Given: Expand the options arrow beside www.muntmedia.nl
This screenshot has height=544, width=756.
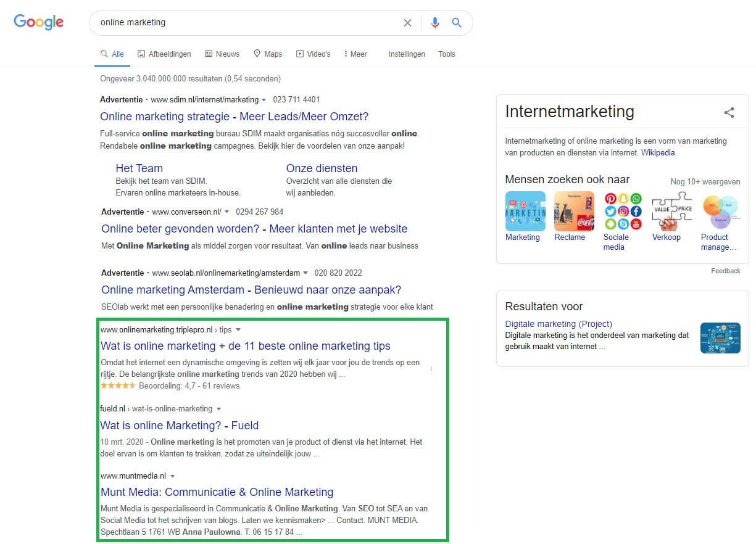Looking at the screenshot, I should click(172, 476).
